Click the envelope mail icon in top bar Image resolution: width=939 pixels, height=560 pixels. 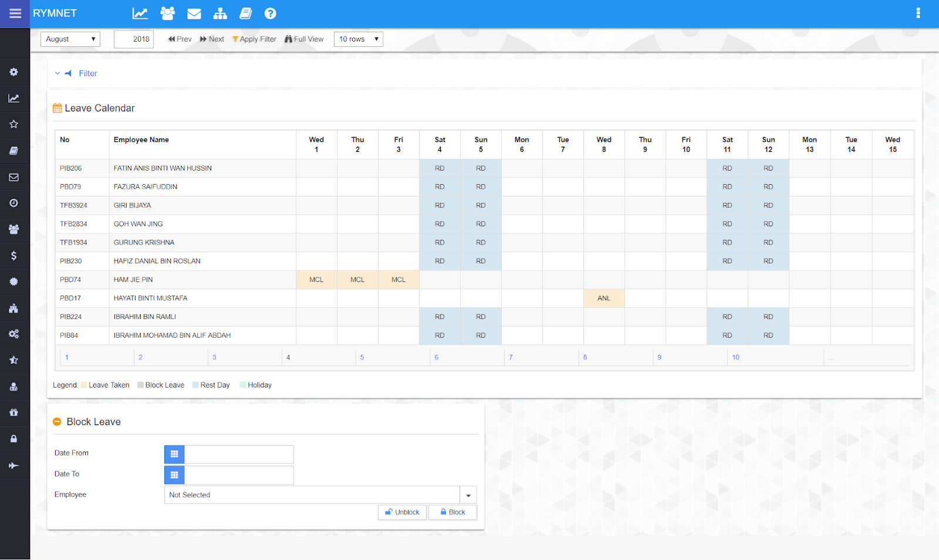click(x=194, y=13)
